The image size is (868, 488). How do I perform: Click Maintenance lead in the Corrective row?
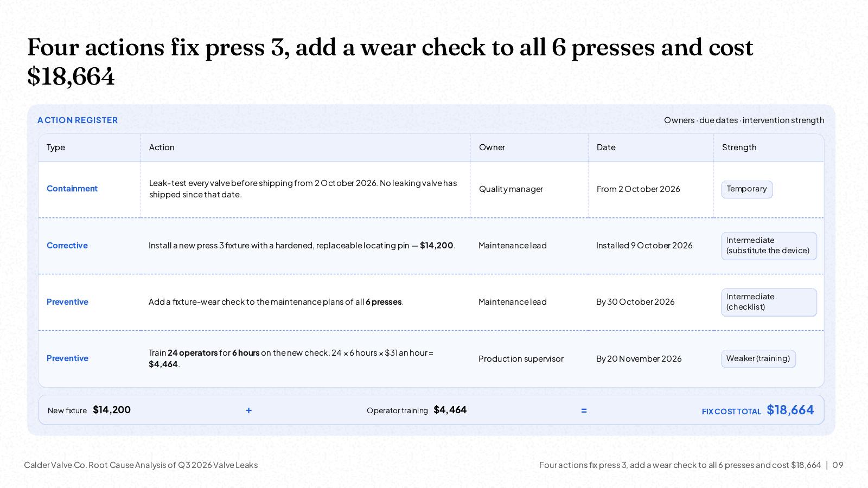click(513, 246)
